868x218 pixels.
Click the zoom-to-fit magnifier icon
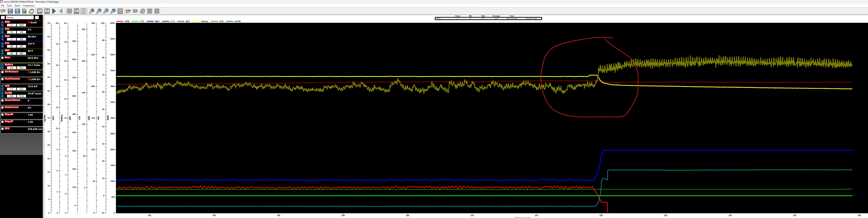click(x=106, y=11)
